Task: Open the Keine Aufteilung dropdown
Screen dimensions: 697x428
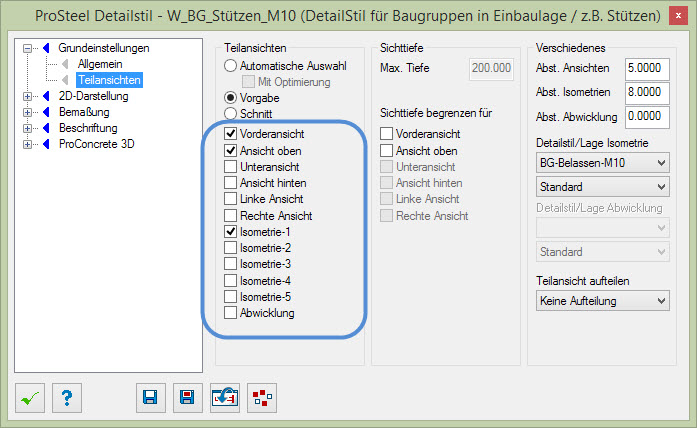Action: tap(602, 301)
